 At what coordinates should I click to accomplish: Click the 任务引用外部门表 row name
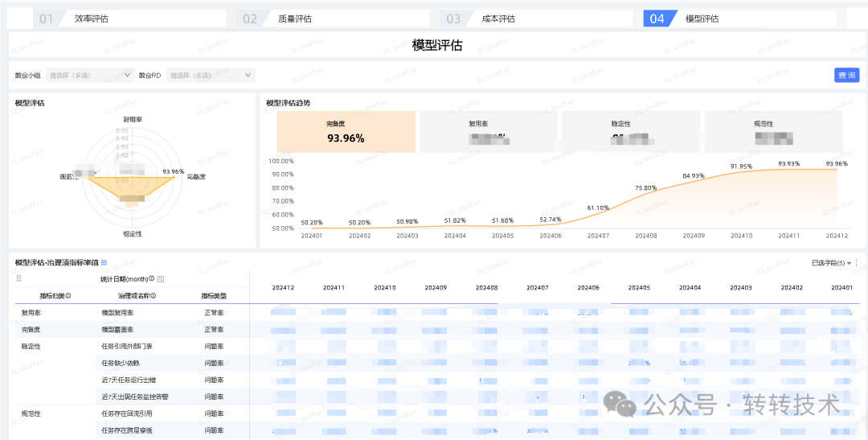click(127, 347)
